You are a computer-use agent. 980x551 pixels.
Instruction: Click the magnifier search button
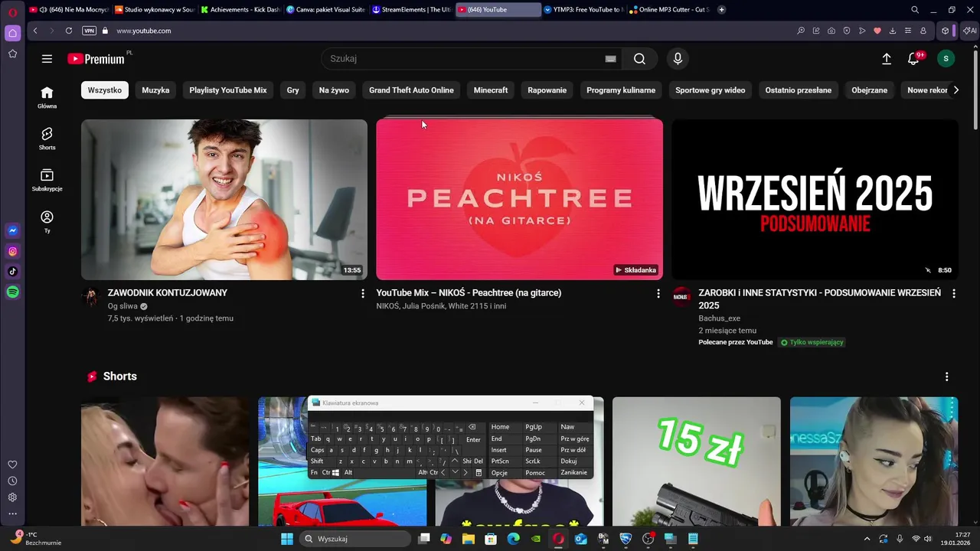tap(639, 59)
